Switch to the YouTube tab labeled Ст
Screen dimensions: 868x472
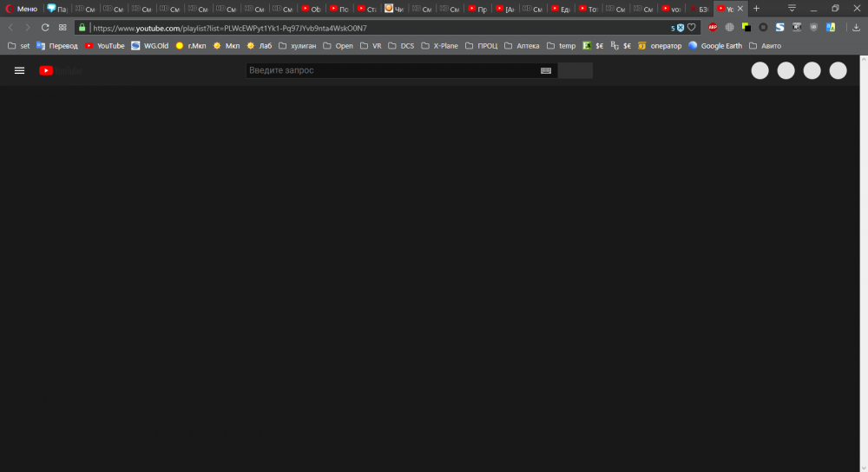[x=367, y=9]
